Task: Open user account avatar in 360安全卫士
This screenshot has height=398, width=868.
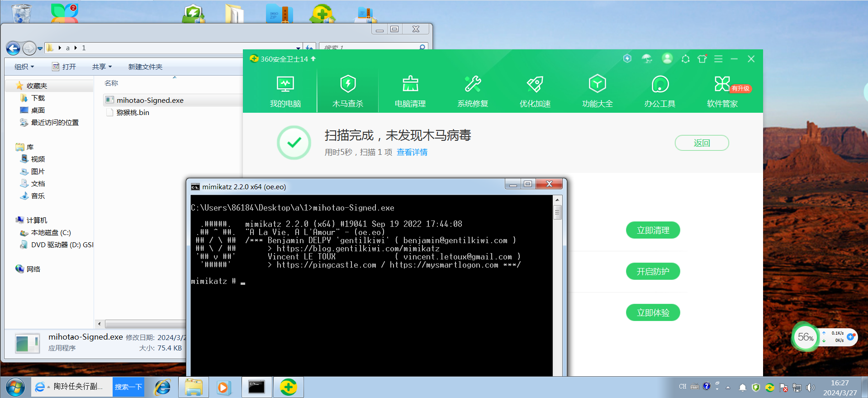Action: (667, 58)
